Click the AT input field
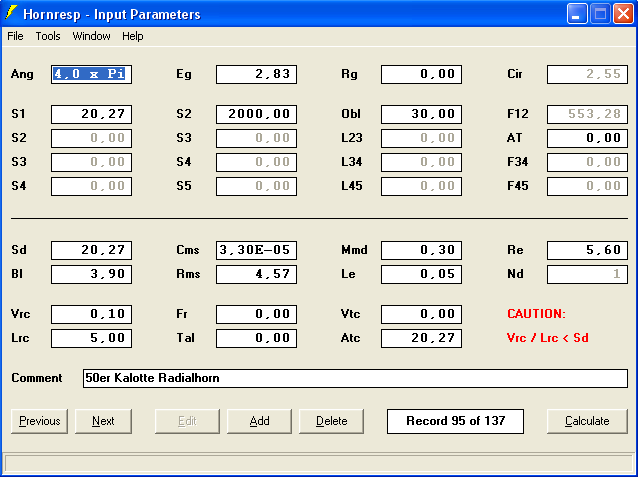 (x=587, y=138)
